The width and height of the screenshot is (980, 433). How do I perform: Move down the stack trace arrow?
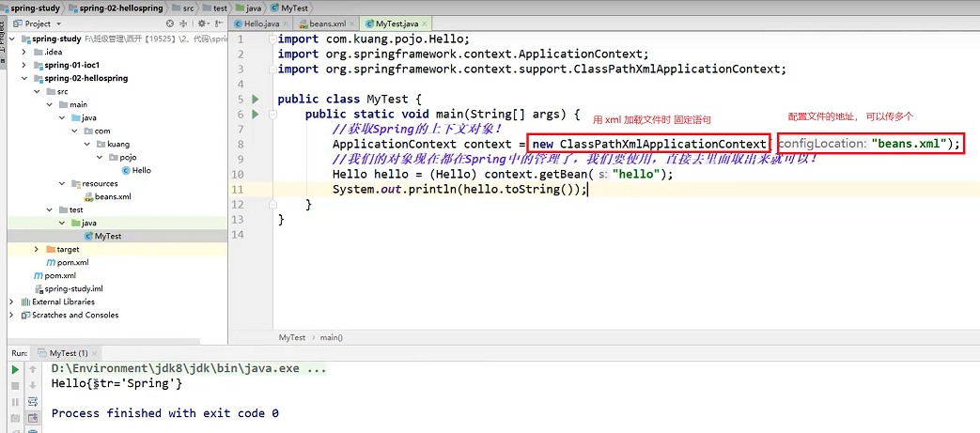coord(33,385)
